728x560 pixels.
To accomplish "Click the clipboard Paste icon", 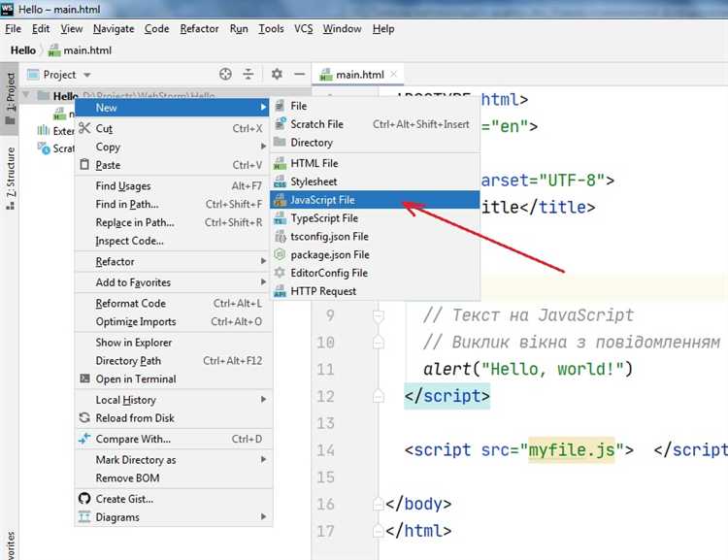I will (84, 164).
